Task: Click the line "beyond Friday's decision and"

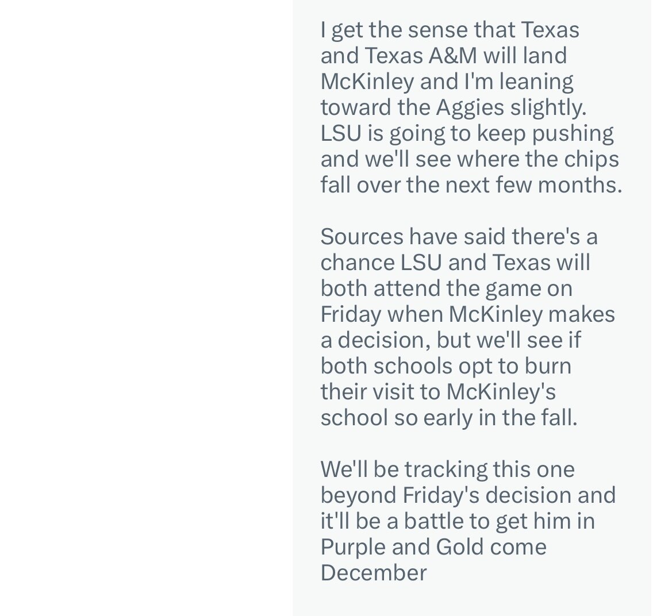Action: [x=468, y=495]
